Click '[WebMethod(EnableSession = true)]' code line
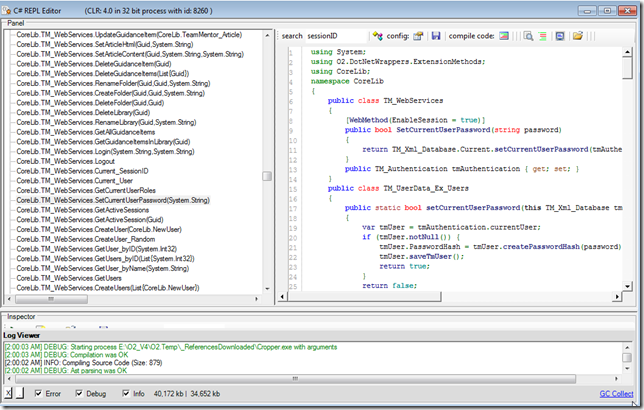Image resolution: width=644 pixels, height=410 pixels. pos(416,120)
